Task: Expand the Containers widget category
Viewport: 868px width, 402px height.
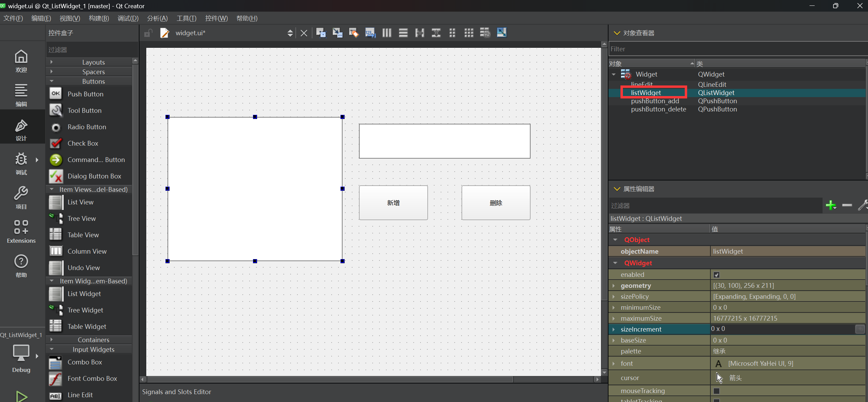Action: pyautogui.click(x=89, y=340)
